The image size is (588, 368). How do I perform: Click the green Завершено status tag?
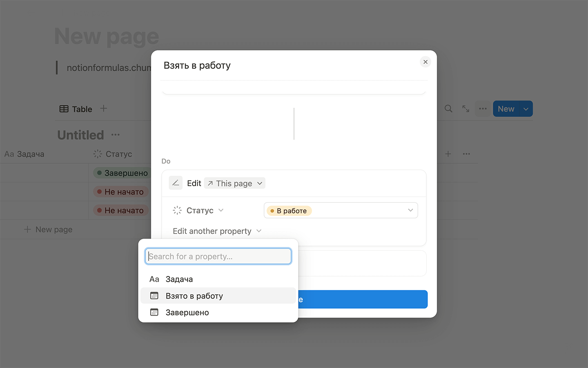pos(122,173)
